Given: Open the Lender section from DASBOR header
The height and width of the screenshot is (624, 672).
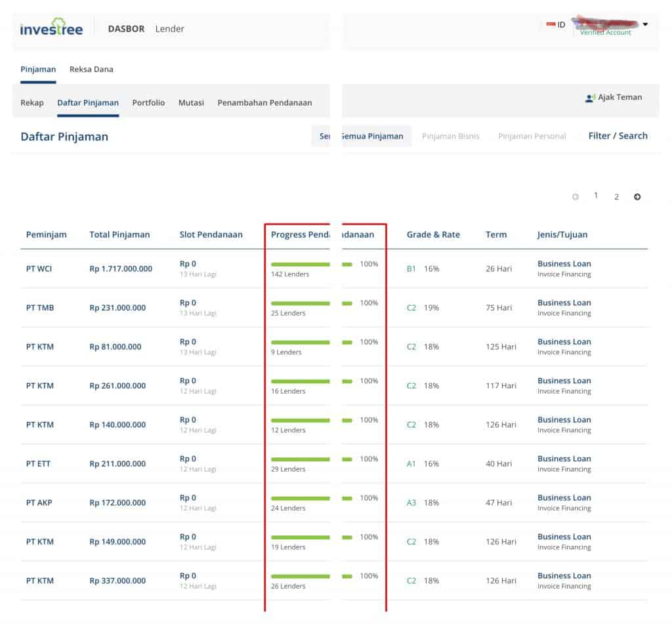Looking at the screenshot, I should point(169,29).
